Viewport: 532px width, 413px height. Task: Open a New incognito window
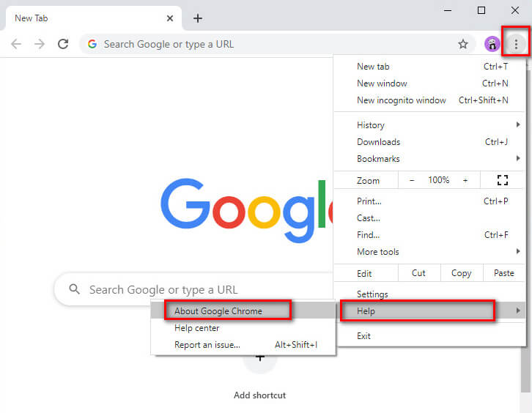tap(429, 100)
